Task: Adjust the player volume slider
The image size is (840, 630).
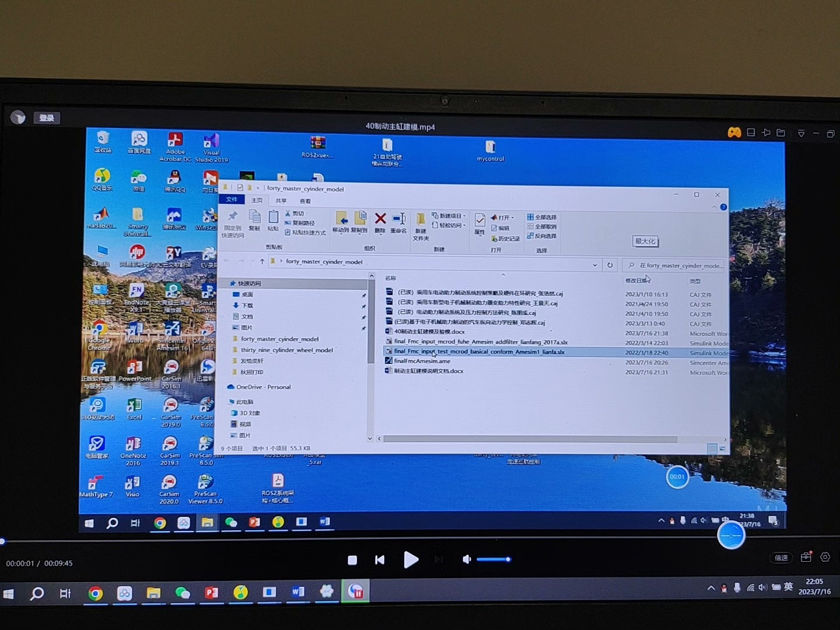Action: point(494,559)
